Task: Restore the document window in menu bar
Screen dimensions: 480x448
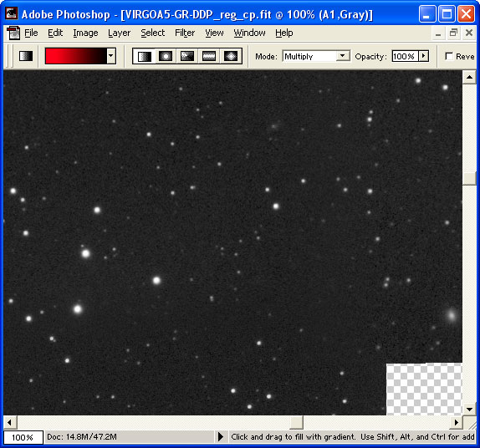Action: (x=453, y=33)
